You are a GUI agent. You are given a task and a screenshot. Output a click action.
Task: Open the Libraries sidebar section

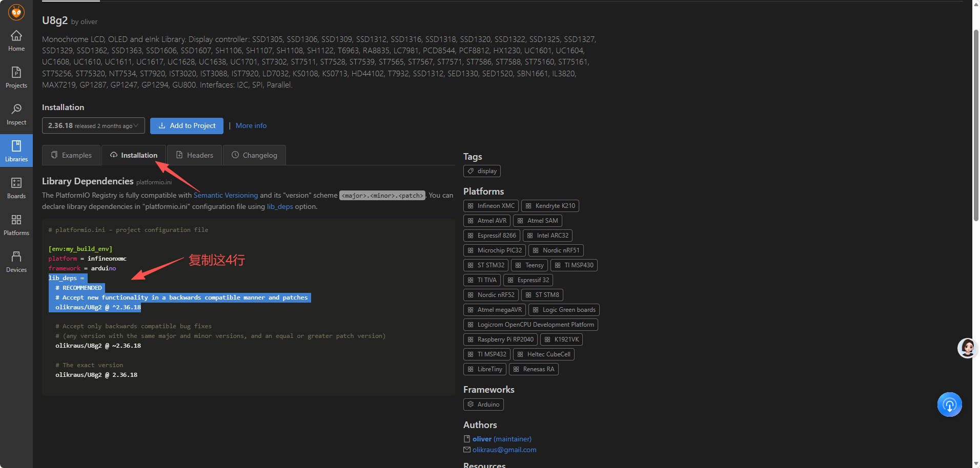click(x=16, y=151)
